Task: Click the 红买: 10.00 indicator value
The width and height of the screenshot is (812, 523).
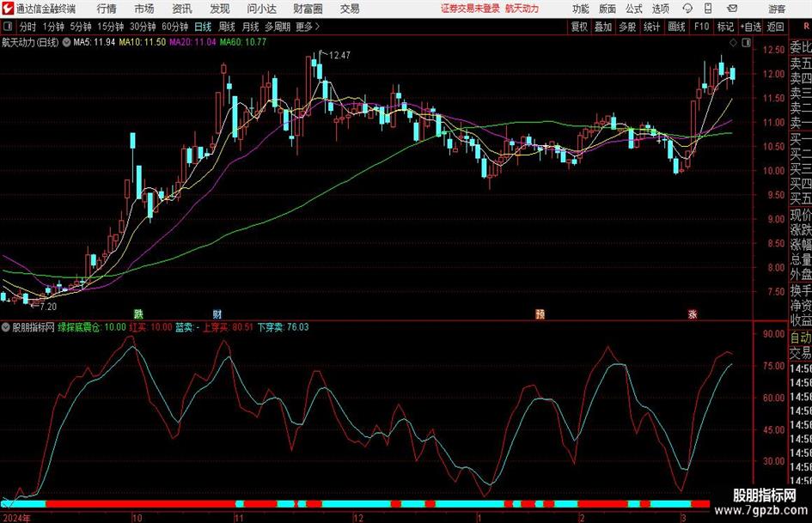Action: tap(150, 327)
